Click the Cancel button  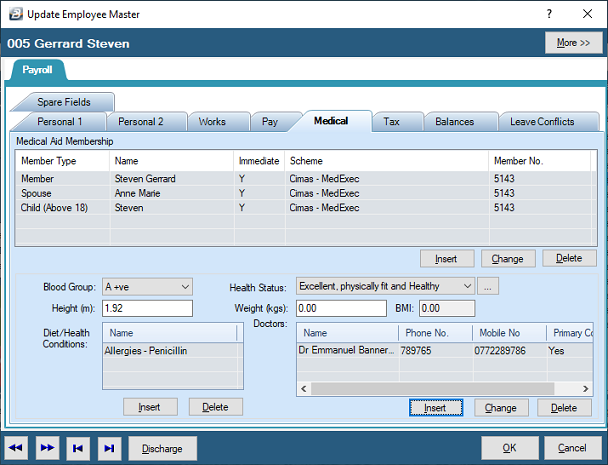572,448
